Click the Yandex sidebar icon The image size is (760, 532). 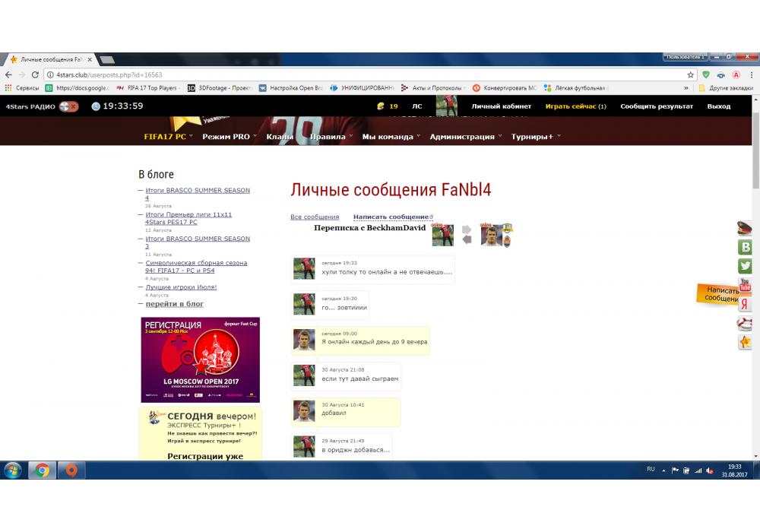(x=746, y=304)
